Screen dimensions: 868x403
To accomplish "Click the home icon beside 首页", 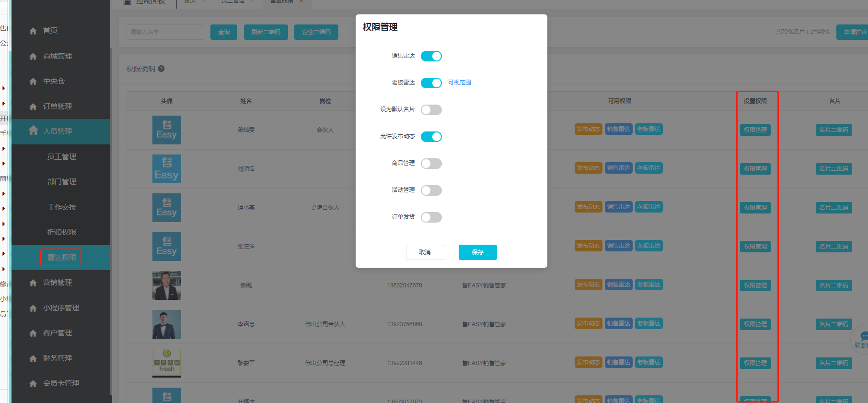I will tap(33, 31).
